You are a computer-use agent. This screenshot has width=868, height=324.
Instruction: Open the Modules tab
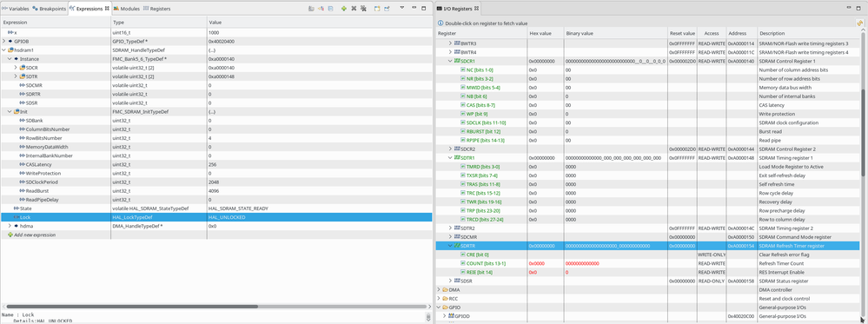point(127,9)
